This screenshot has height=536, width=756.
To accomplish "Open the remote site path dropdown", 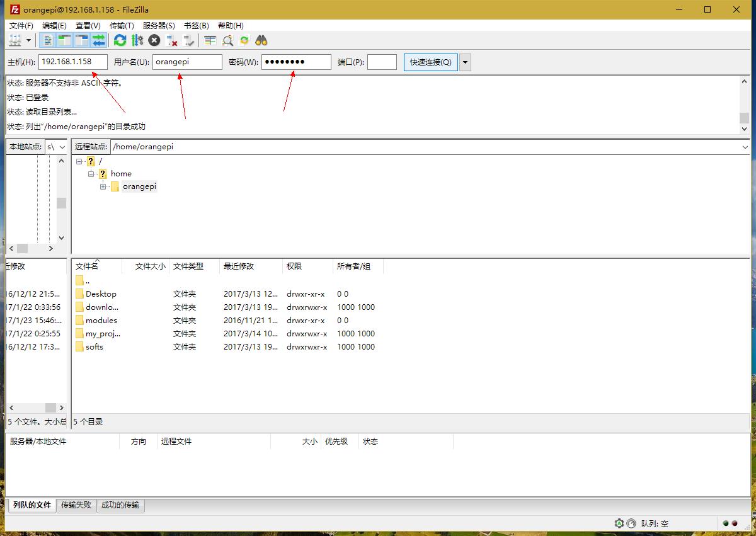I will click(x=745, y=147).
